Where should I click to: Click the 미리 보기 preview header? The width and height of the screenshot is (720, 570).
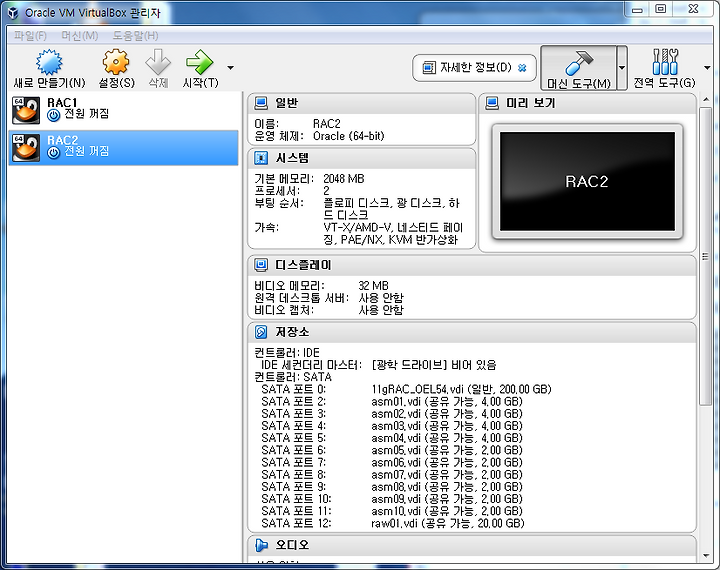click(587, 103)
